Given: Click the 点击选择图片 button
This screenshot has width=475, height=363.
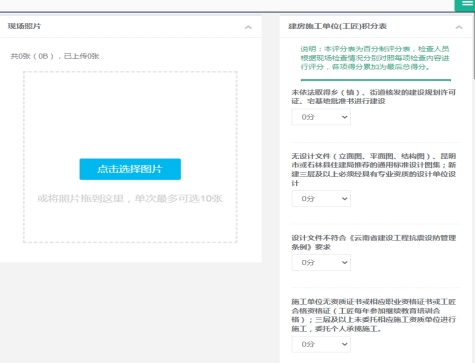Looking at the screenshot, I should [130, 169].
